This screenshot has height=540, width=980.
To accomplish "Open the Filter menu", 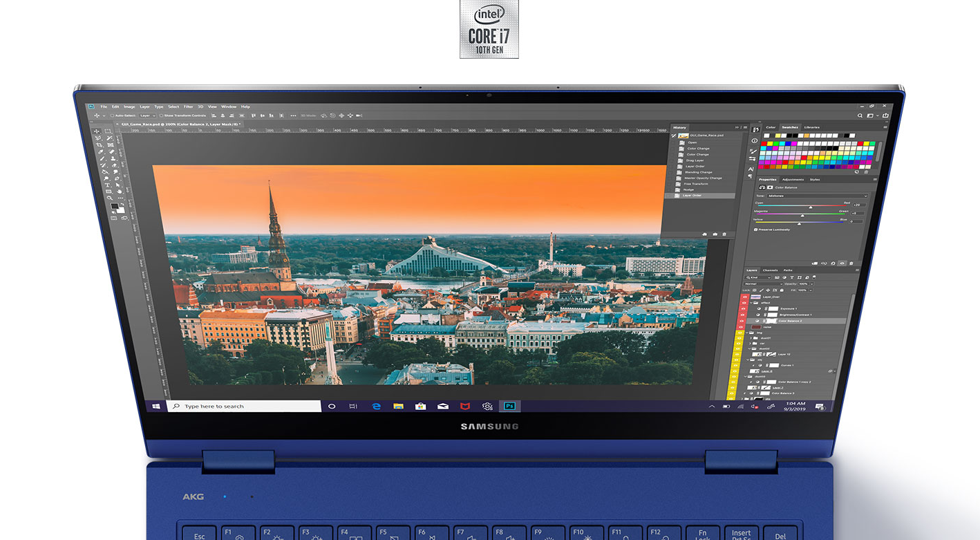I will [188, 106].
